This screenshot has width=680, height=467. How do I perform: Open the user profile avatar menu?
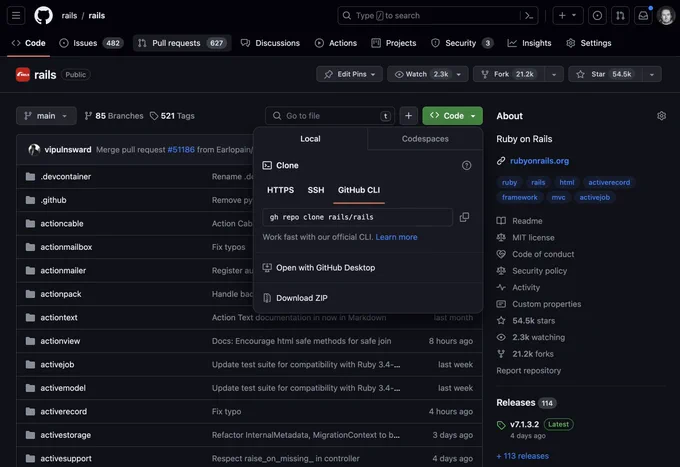(x=666, y=16)
